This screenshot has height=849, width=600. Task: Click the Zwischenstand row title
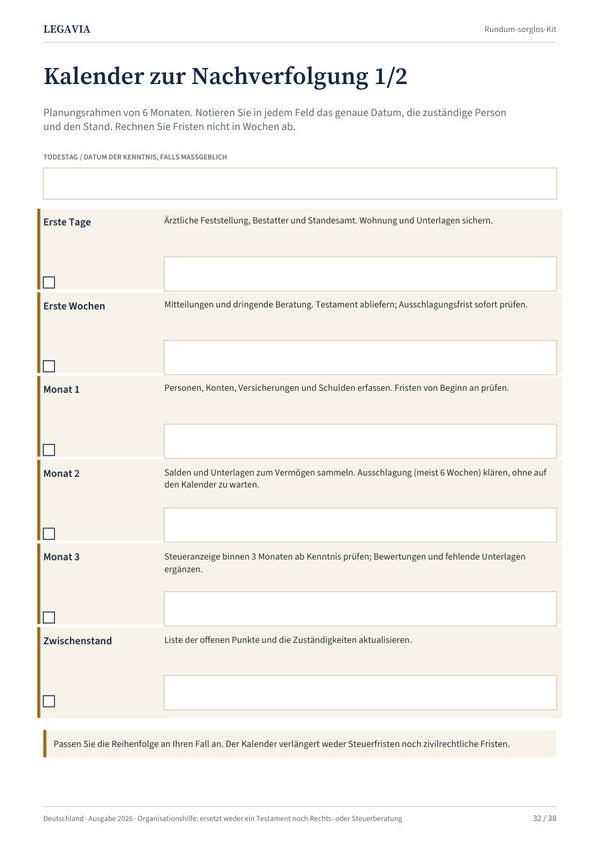[x=77, y=641]
